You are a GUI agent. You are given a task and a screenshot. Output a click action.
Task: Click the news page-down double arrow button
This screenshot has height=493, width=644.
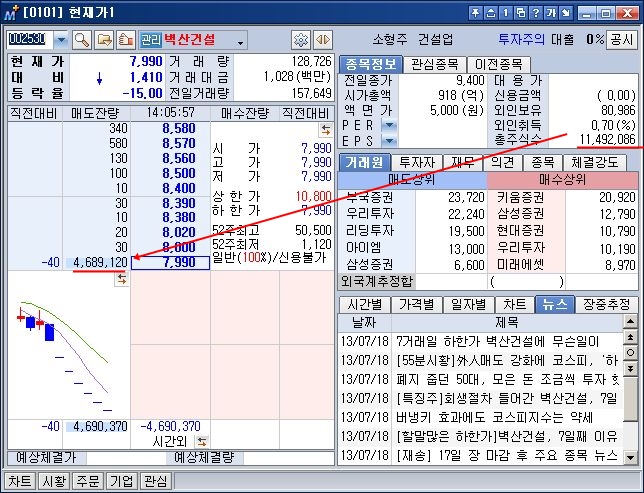tap(630, 369)
